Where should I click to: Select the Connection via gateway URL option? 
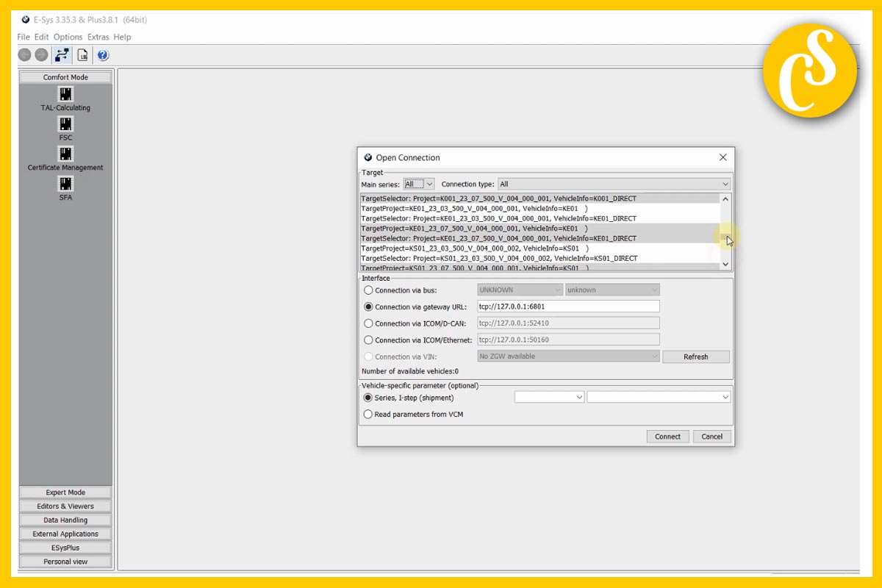pyautogui.click(x=368, y=306)
